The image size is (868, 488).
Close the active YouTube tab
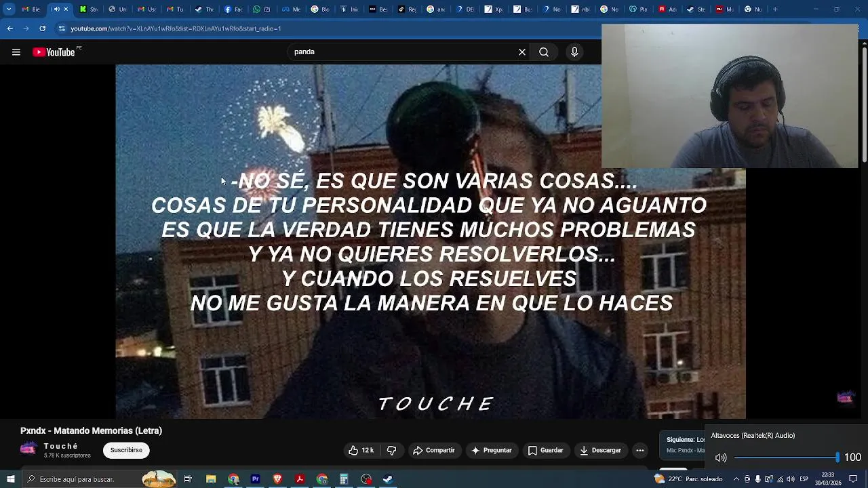point(66,9)
